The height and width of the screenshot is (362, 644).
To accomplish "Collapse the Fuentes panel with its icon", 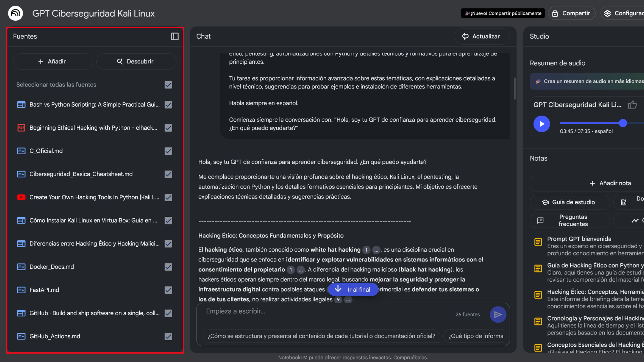I will point(175,37).
